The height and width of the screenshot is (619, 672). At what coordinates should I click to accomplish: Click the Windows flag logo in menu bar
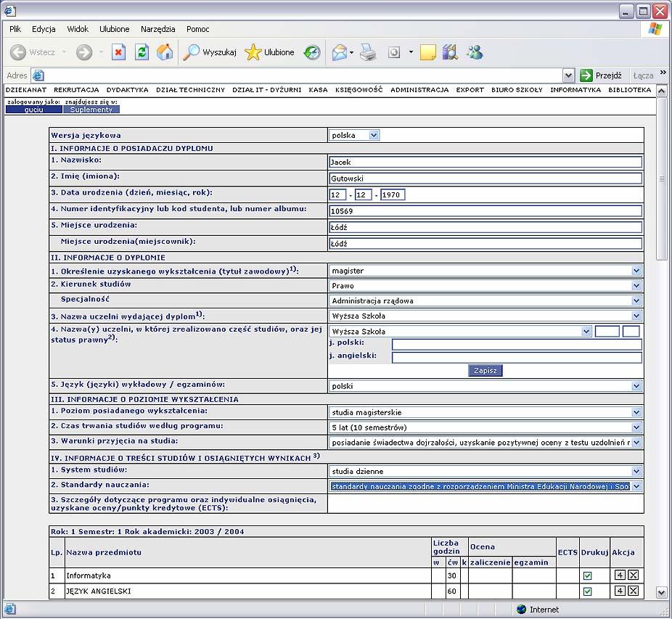pyautogui.click(x=655, y=29)
